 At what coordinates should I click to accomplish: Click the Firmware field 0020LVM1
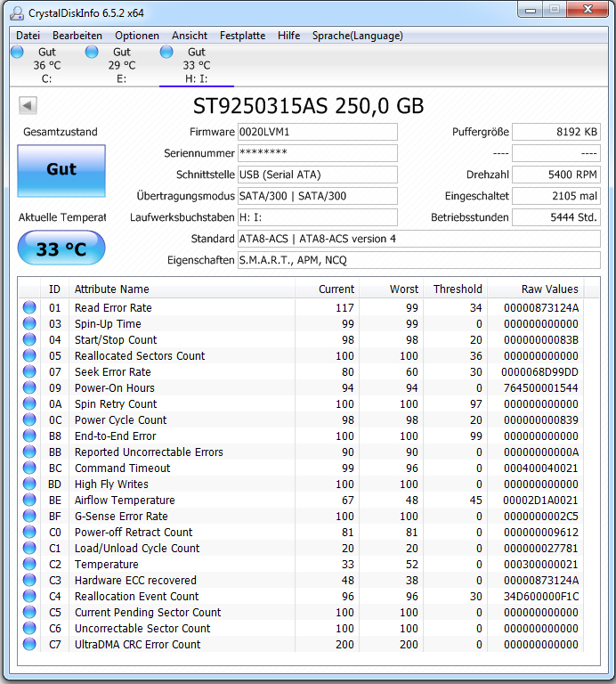pos(318,132)
